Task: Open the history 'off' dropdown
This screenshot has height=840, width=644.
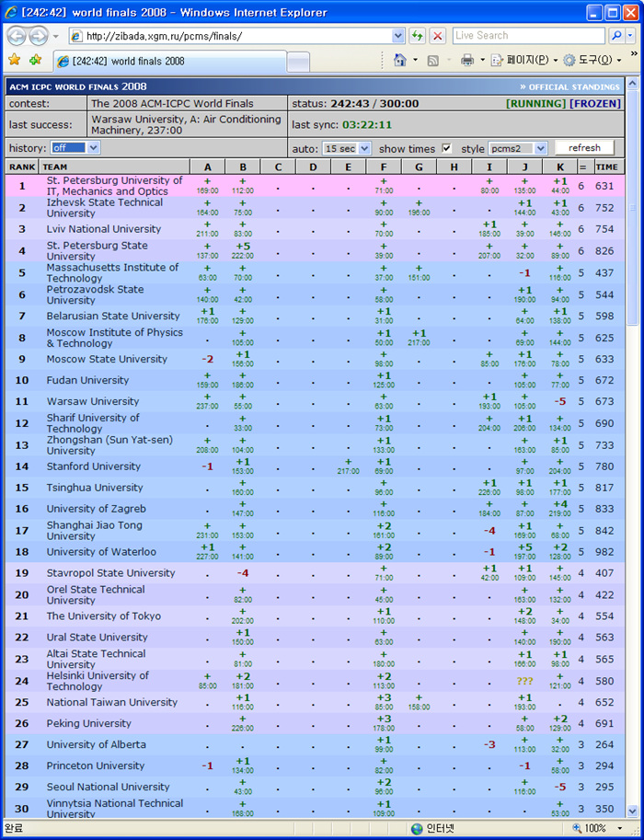Action: 75,148
